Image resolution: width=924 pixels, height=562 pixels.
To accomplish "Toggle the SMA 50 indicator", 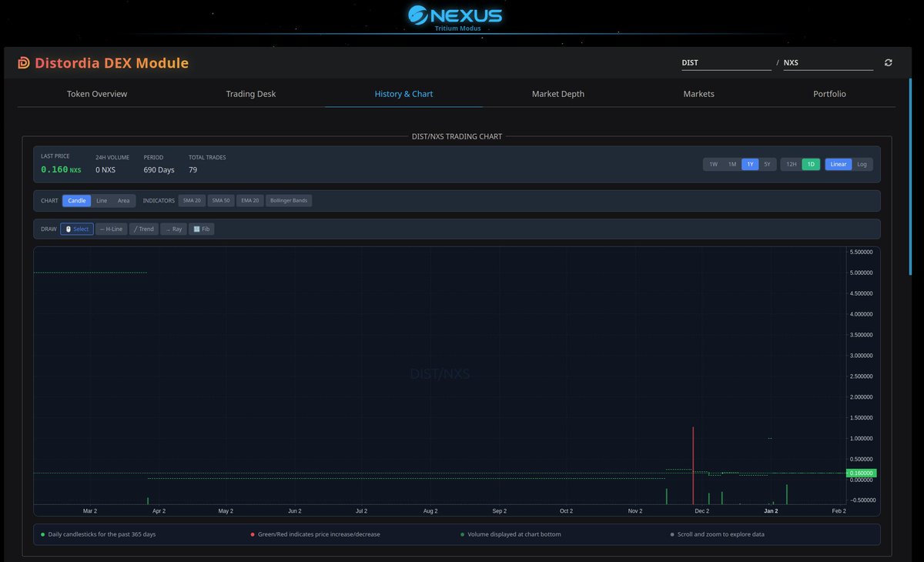I will [x=221, y=200].
